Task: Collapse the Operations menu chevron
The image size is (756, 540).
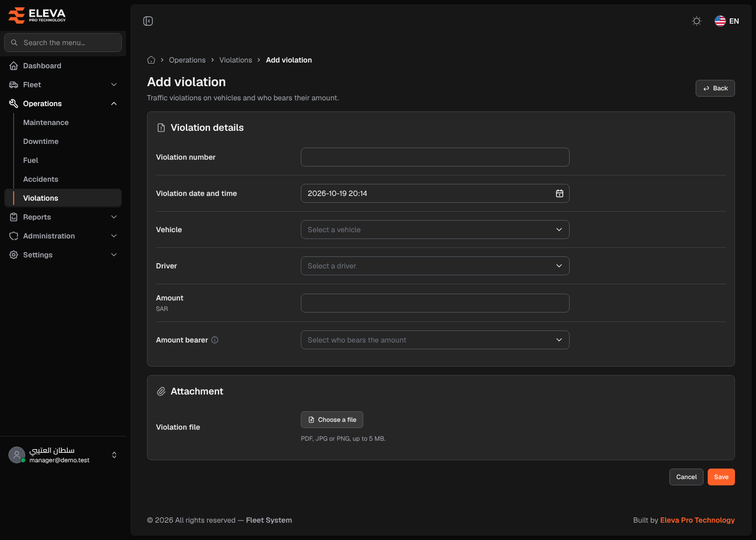Action: point(114,103)
